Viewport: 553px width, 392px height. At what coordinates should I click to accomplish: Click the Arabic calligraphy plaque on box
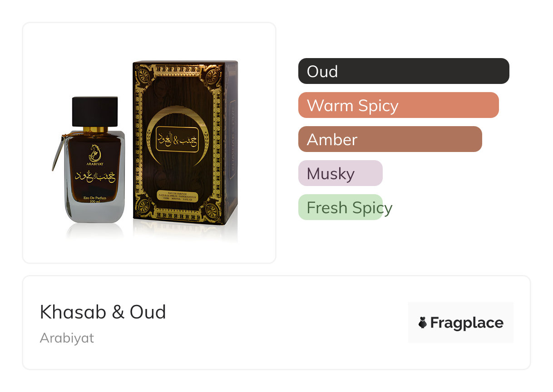[x=178, y=139]
